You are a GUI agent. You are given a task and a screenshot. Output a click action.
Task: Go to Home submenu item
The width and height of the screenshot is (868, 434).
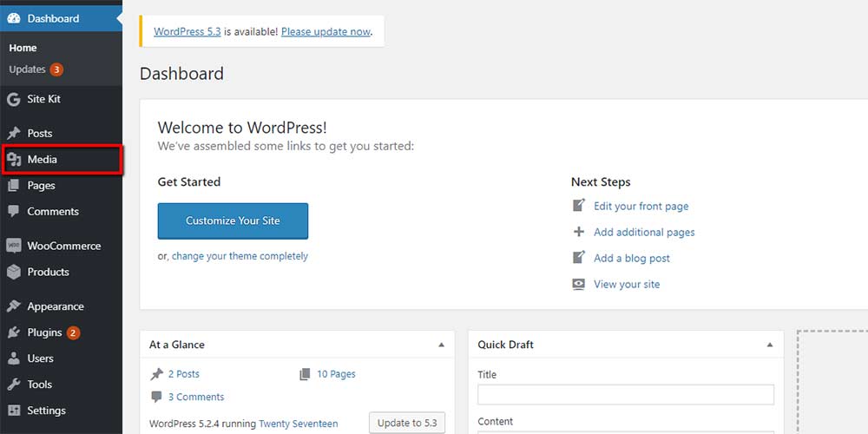pos(23,48)
